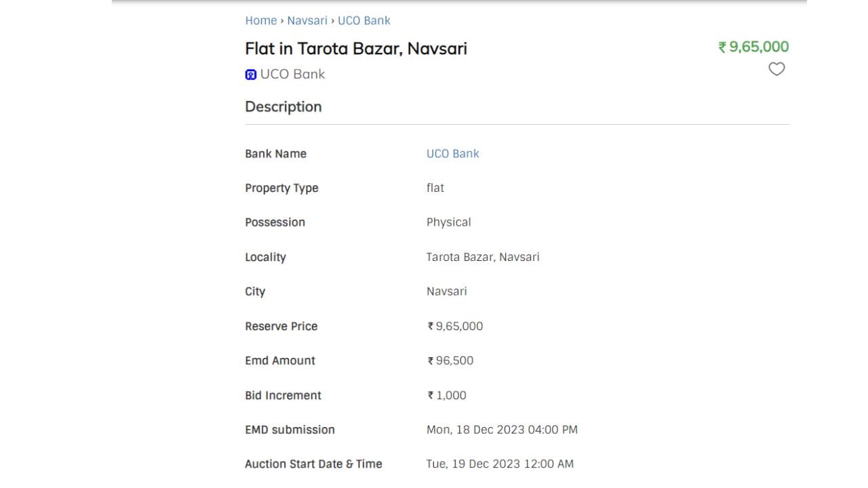
Task: Select the Bid Increment value ₹1,000
Action: tap(447, 395)
